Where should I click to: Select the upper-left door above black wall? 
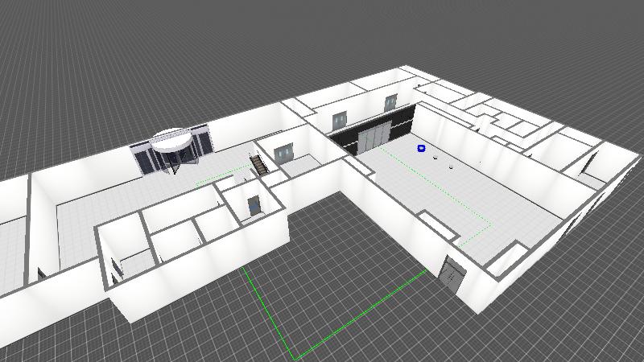point(339,121)
